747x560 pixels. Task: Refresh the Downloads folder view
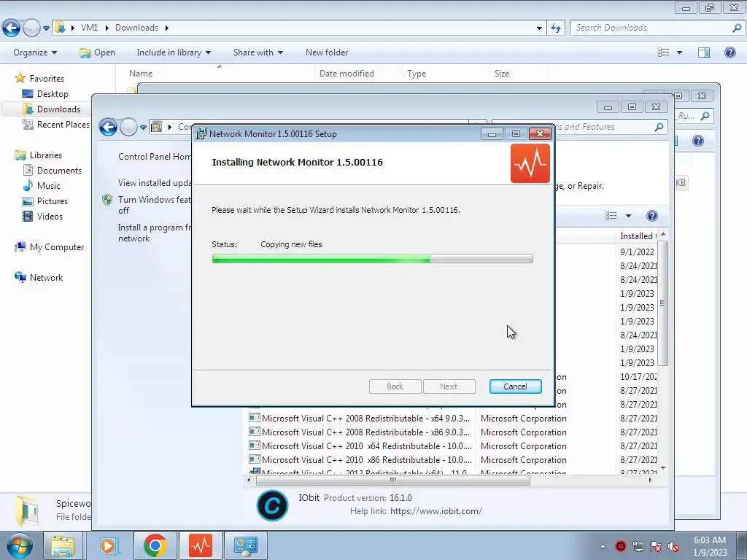coord(555,28)
